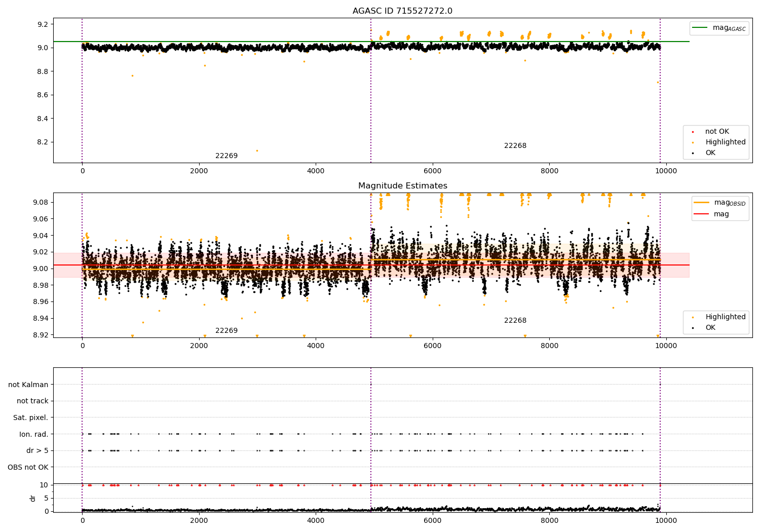Image resolution: width=760 pixels, height=532 pixels.
Task: Click the mag AGASC legend label in top plot
Action: (x=729, y=28)
